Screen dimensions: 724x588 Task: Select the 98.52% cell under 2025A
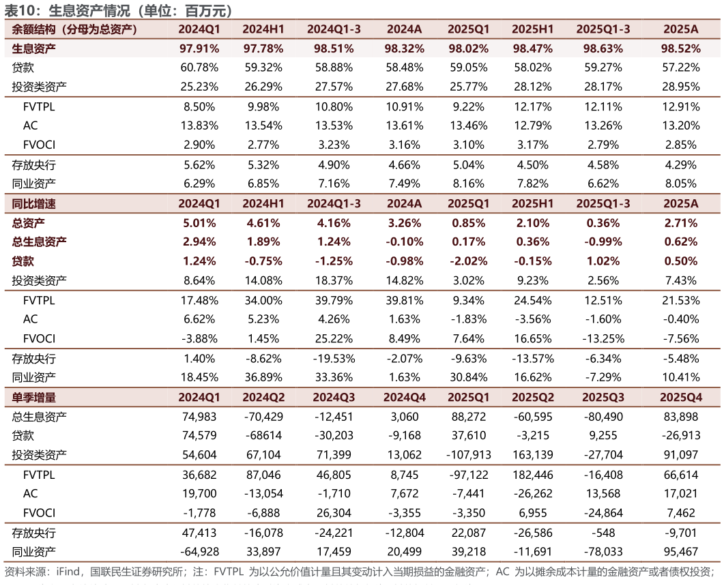coord(680,48)
